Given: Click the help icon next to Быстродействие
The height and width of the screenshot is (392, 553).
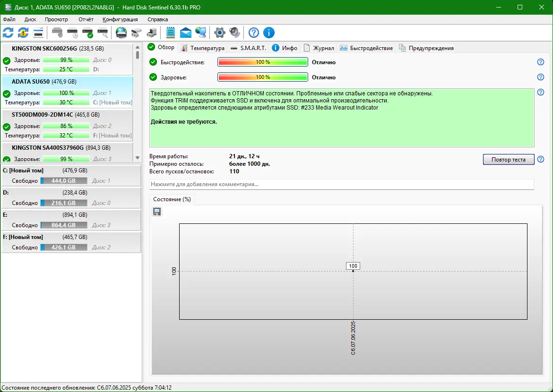Looking at the screenshot, I should pyautogui.click(x=540, y=61).
